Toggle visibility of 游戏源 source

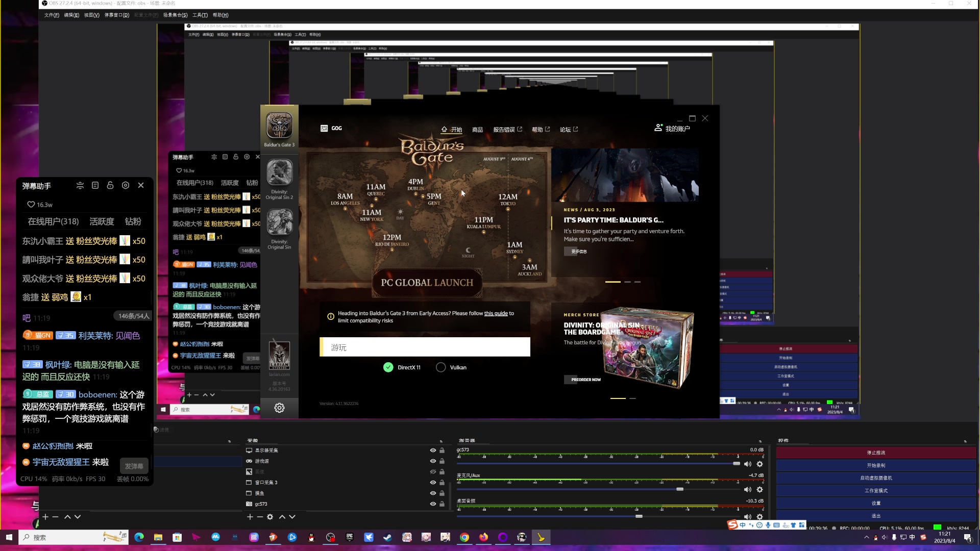[433, 461]
